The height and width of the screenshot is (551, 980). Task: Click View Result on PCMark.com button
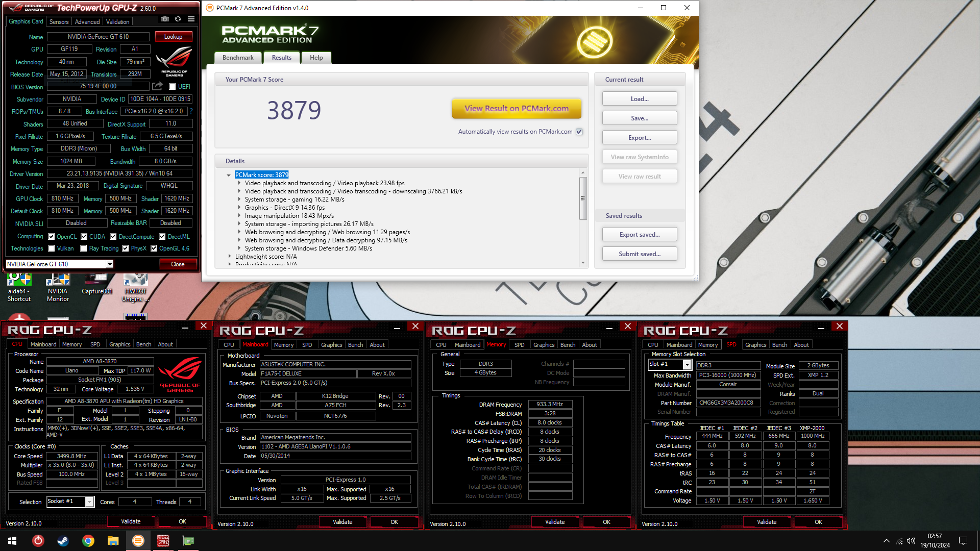(x=517, y=108)
